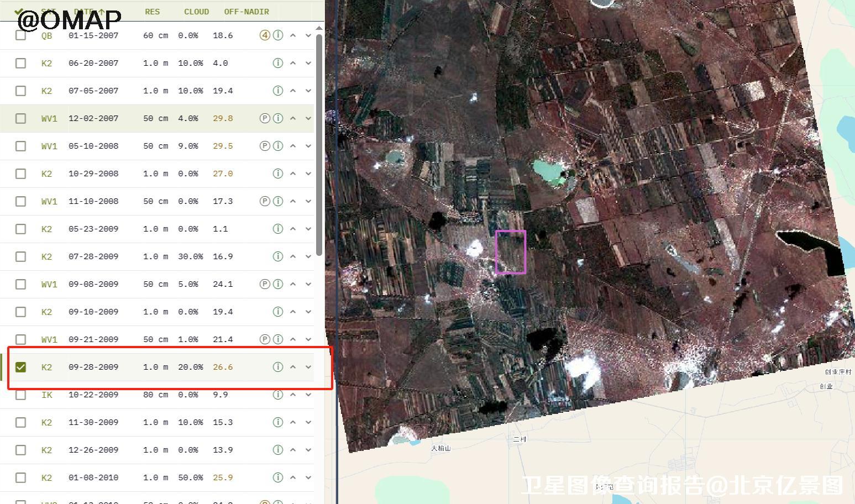The image size is (855, 504).
Task: Sort list by DATE column header
Action: pyautogui.click(x=88, y=12)
